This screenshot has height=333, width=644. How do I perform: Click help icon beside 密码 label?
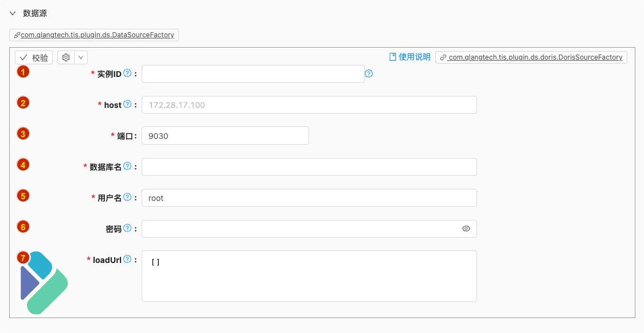coord(127,229)
